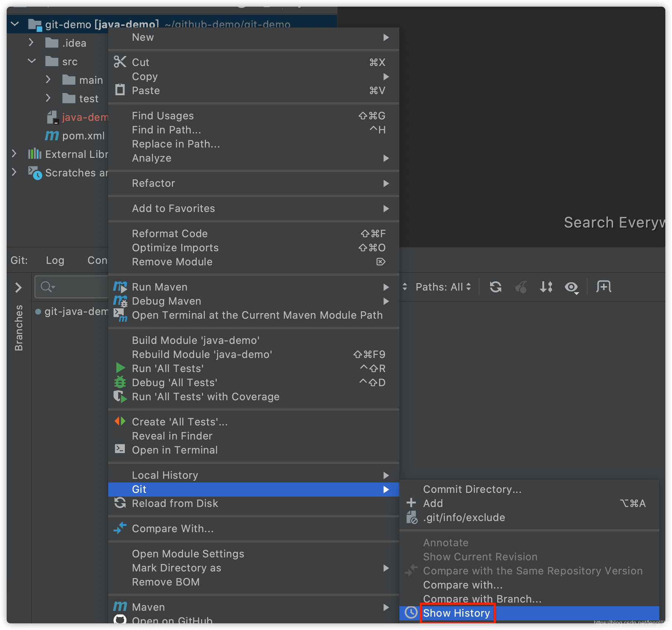Choose Reveal in Finder
Screen dimensions: 672x630
[x=254, y=436]
